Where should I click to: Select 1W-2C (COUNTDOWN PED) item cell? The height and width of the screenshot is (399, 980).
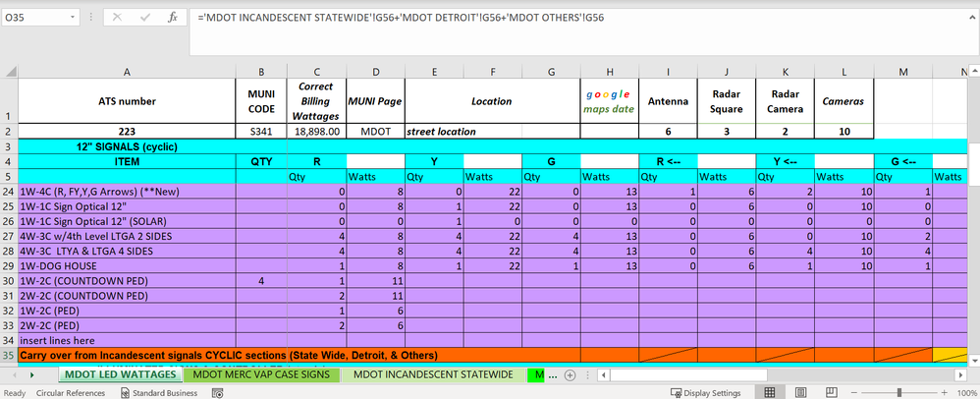coord(127,280)
